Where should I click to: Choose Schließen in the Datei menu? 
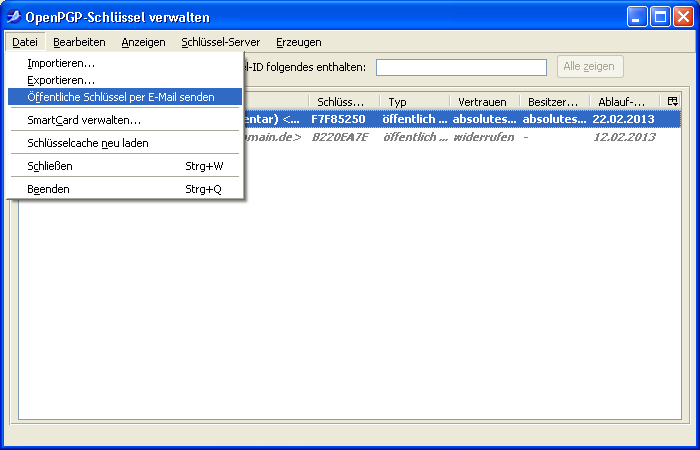[x=125, y=166]
